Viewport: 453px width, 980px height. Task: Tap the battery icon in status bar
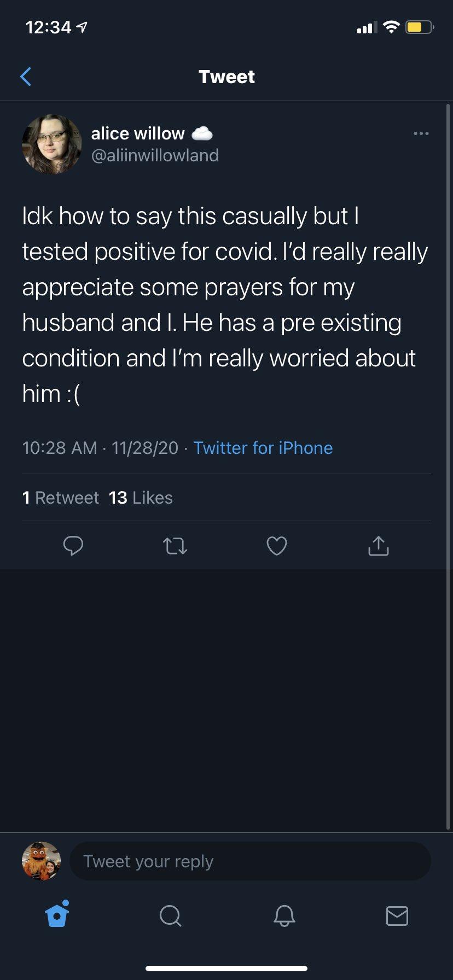(x=419, y=27)
